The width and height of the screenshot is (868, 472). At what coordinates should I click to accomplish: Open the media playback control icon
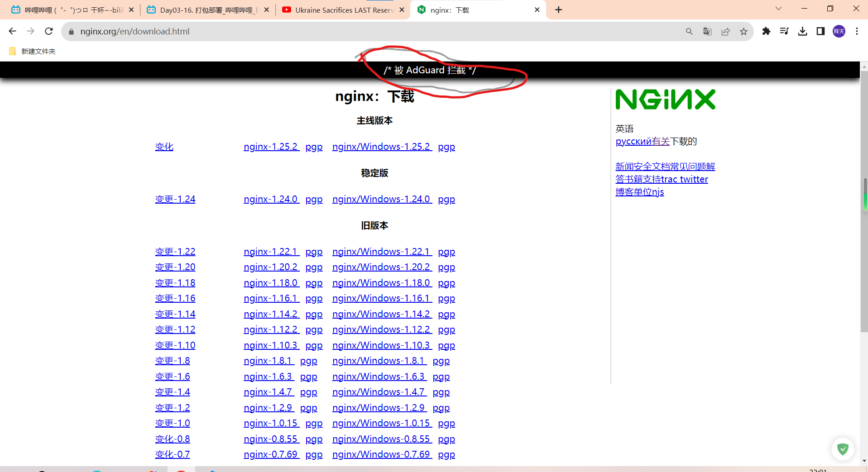click(784, 31)
